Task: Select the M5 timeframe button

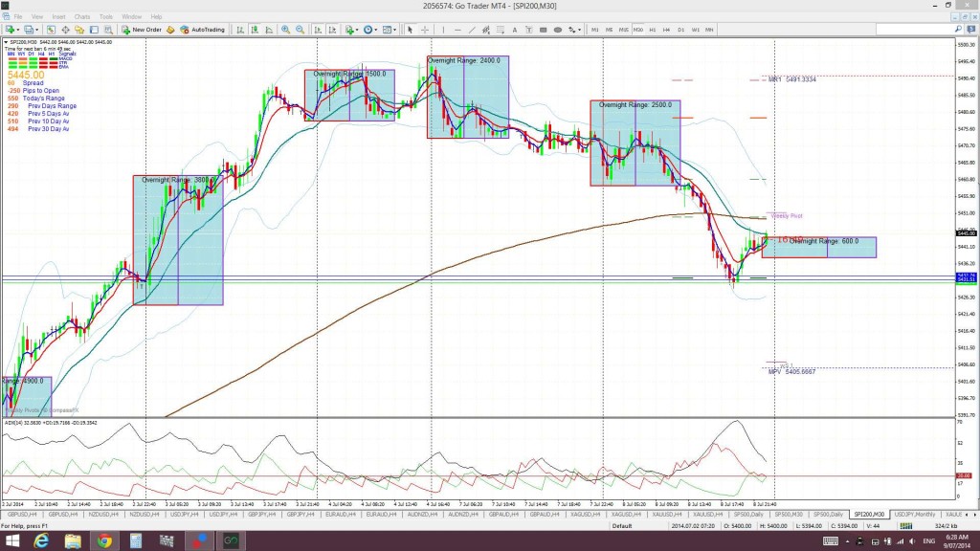Action: click(x=610, y=30)
